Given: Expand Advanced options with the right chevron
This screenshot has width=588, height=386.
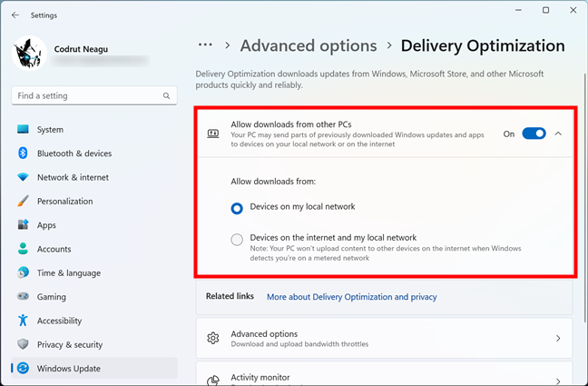Looking at the screenshot, I should tap(558, 338).
